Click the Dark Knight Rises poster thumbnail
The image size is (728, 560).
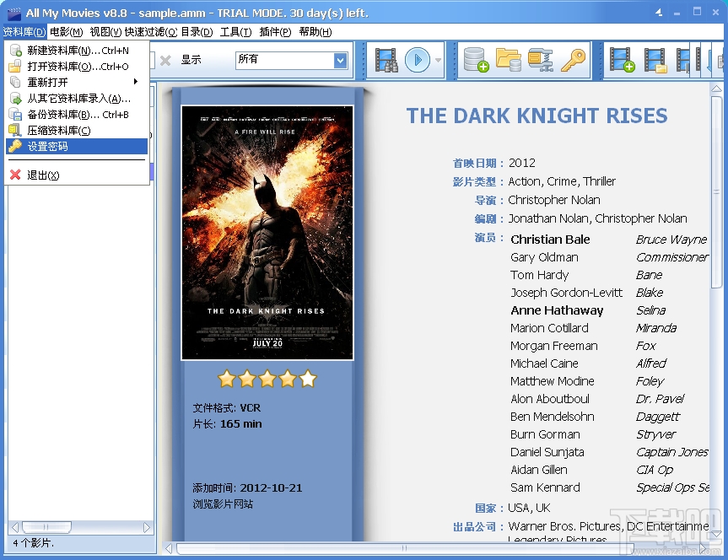click(x=267, y=228)
